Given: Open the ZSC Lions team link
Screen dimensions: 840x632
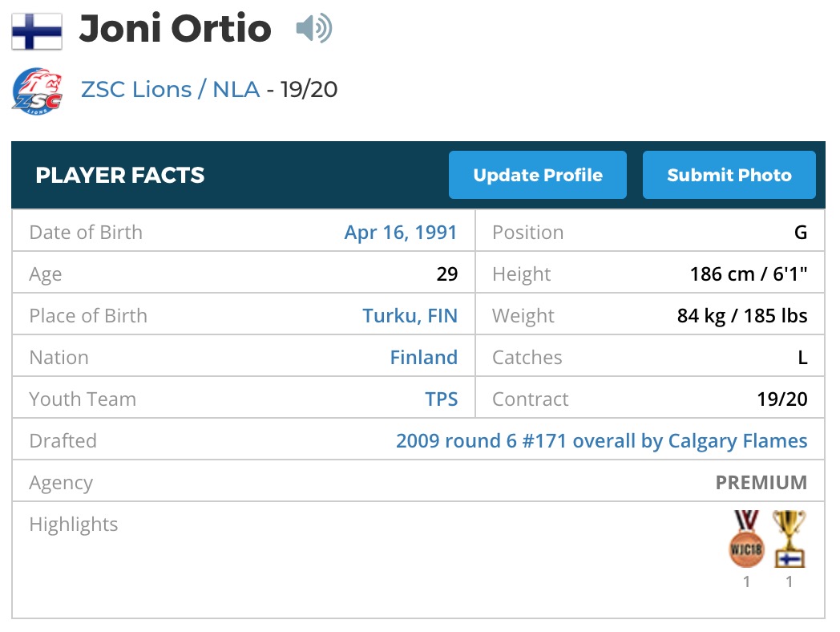Looking at the screenshot, I should pyautogui.click(x=136, y=90).
